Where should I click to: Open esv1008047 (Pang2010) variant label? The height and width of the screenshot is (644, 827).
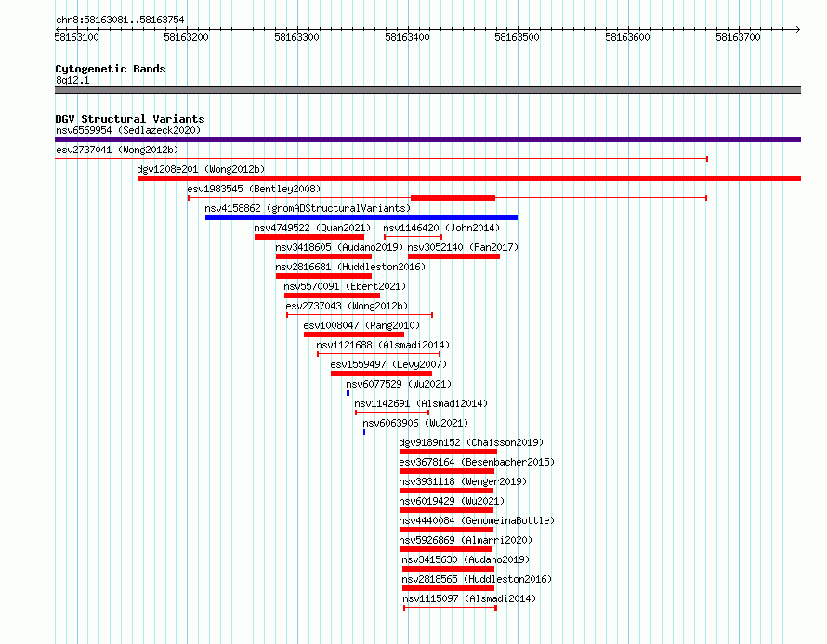[x=361, y=325]
